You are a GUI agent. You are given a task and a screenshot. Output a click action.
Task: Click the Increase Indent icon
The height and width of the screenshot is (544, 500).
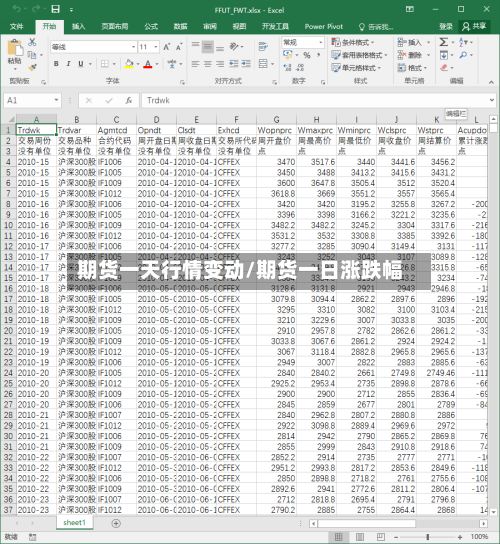(246, 64)
